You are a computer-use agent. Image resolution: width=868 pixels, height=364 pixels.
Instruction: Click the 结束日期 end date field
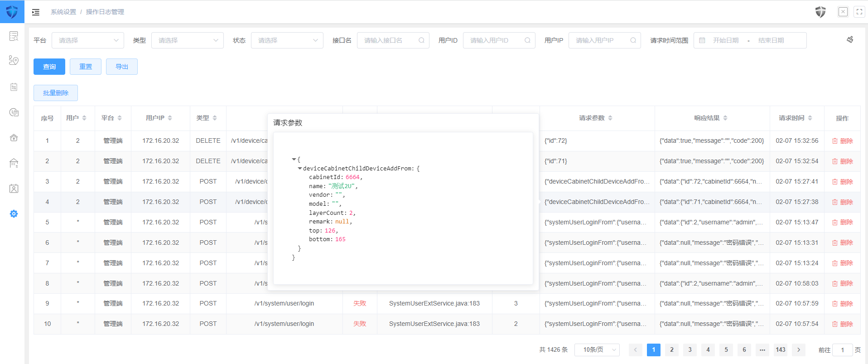[771, 40]
